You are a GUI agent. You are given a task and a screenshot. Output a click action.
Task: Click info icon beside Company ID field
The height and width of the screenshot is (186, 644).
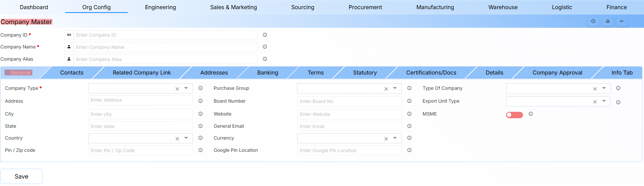(265, 35)
